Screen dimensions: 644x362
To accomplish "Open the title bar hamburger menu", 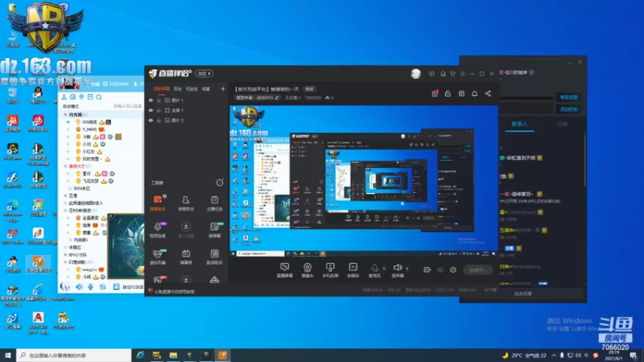I will coord(462,74).
